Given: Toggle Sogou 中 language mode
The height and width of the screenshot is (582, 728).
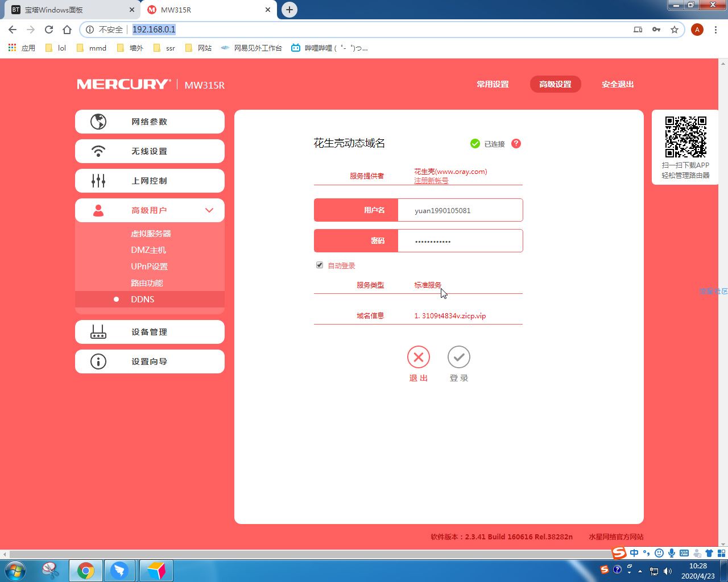Looking at the screenshot, I should [x=634, y=553].
